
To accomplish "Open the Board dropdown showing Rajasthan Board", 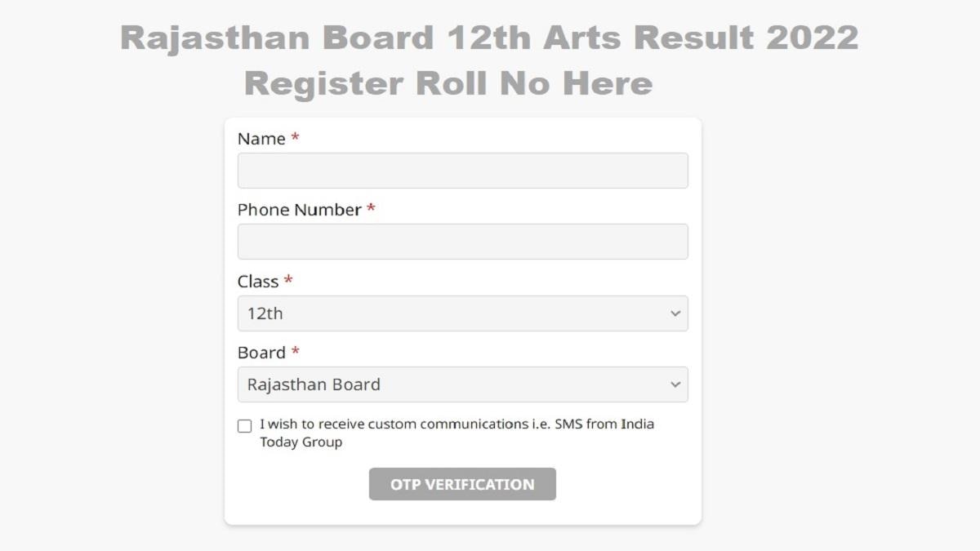I will pos(462,384).
